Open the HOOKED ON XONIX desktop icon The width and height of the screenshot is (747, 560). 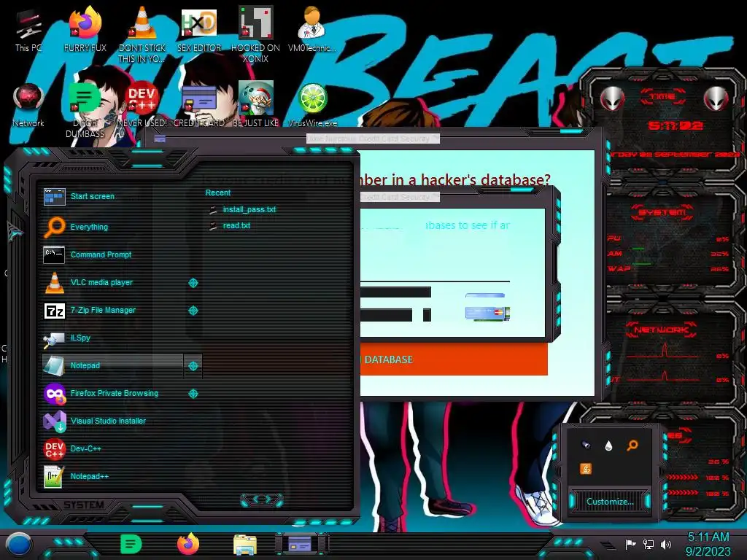[255, 35]
